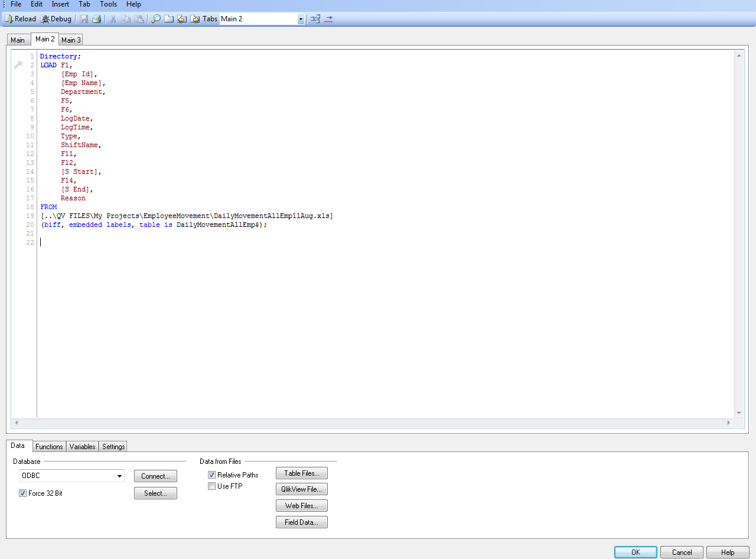
Task: Click the Field Data... button
Action: (x=302, y=522)
